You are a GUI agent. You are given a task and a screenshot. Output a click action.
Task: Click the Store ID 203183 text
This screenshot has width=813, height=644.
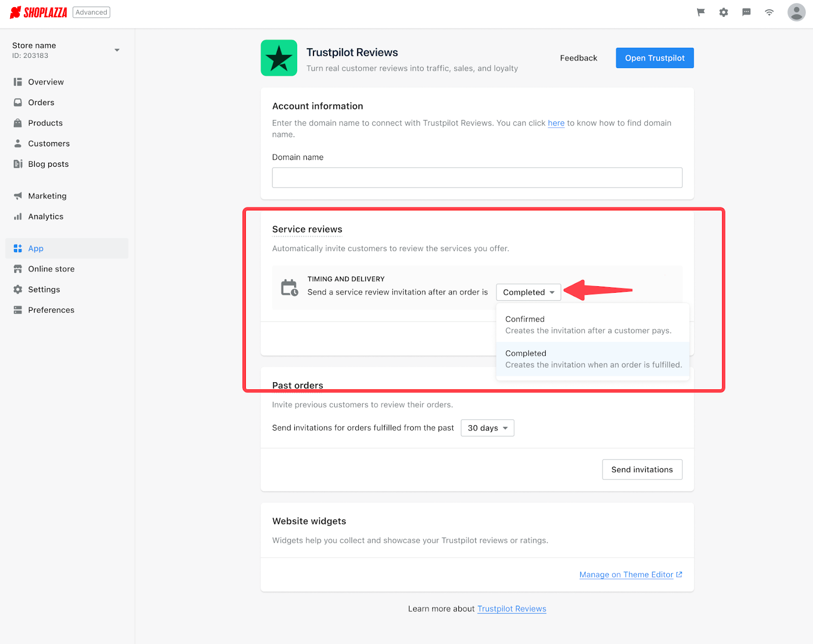(30, 56)
